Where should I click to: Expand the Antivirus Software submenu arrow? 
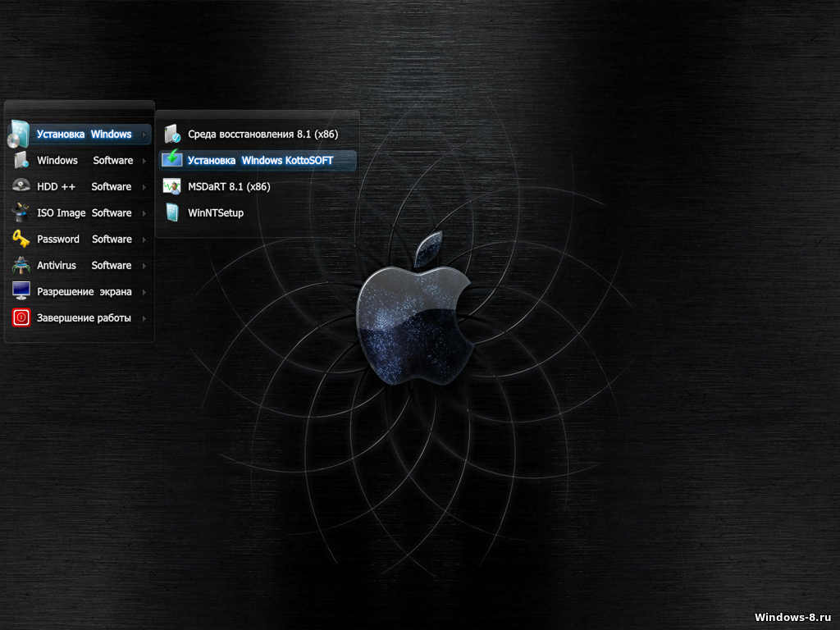click(x=144, y=266)
